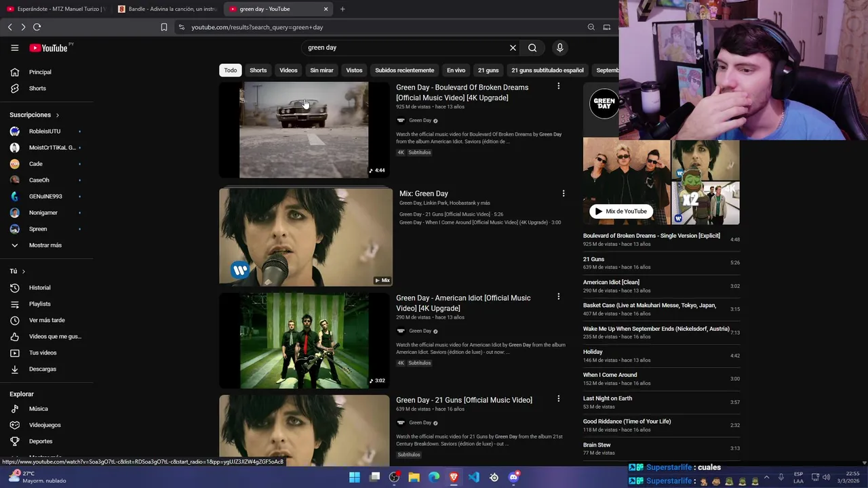This screenshot has height=488, width=868.
Task: Open options menu for Mix: Green Day
Action: click(x=563, y=193)
